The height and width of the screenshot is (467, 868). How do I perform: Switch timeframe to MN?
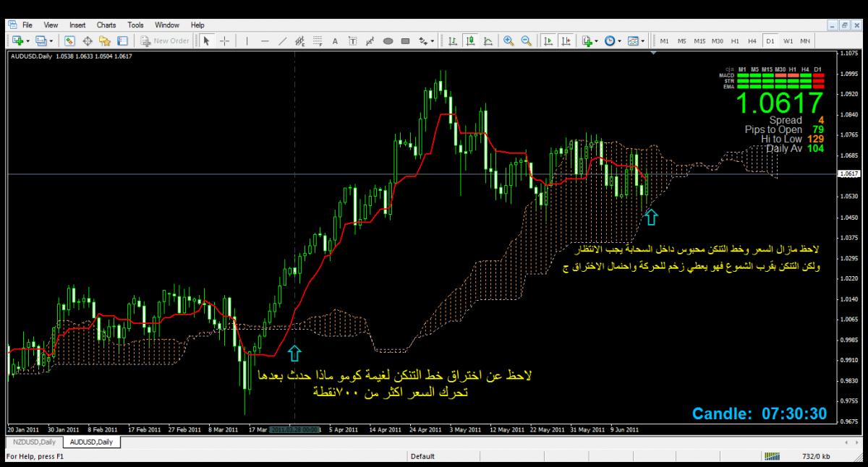pos(805,41)
